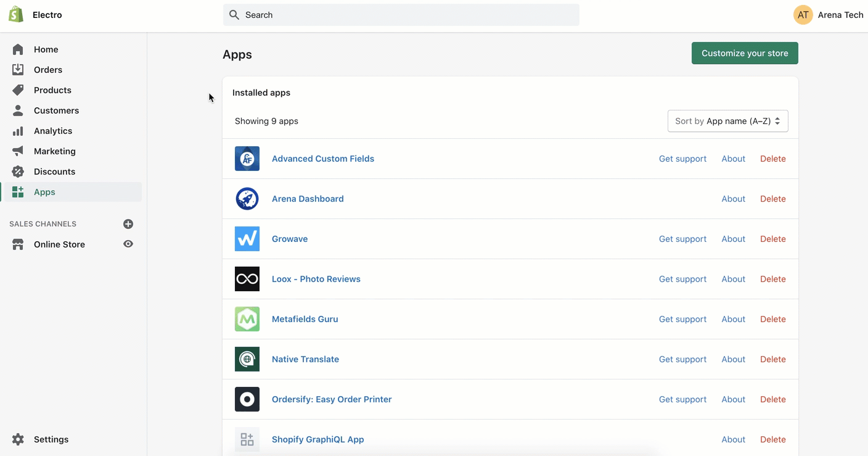This screenshot has width=868, height=456.
Task: Get support for Native Translate
Action: tap(682, 359)
